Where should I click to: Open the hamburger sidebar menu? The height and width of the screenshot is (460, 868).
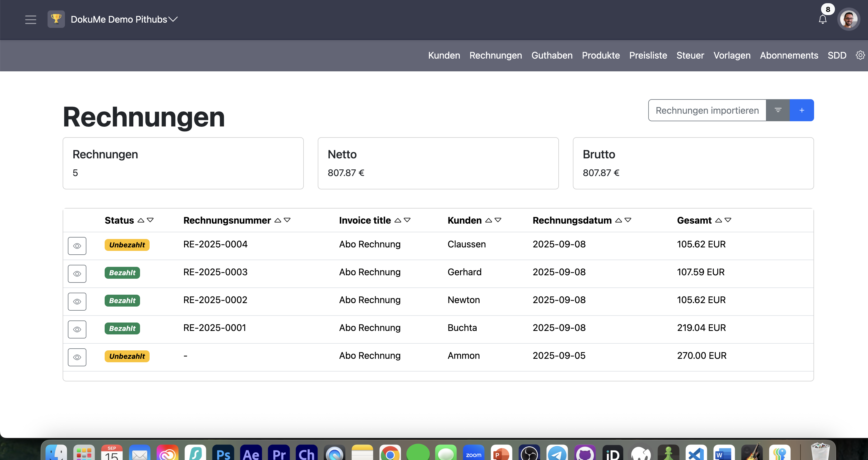click(30, 19)
